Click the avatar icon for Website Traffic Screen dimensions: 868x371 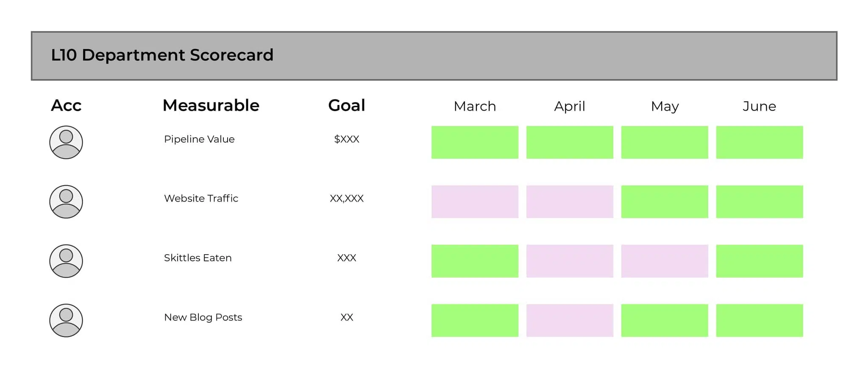[x=66, y=202]
